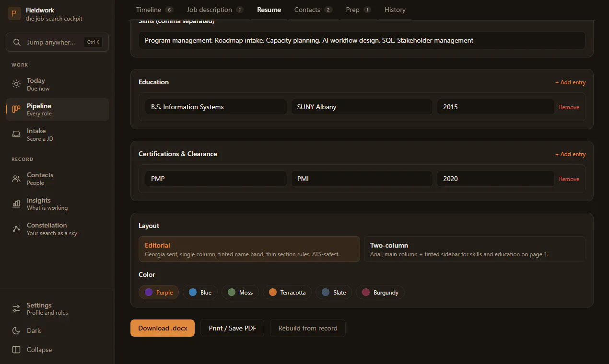
Task: Edit the 2020 certification year field
Action: [x=496, y=179]
